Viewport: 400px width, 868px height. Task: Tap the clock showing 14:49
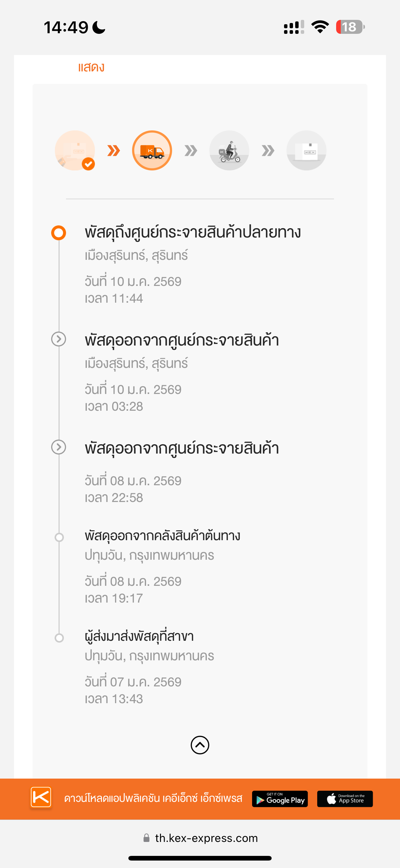tap(66, 27)
